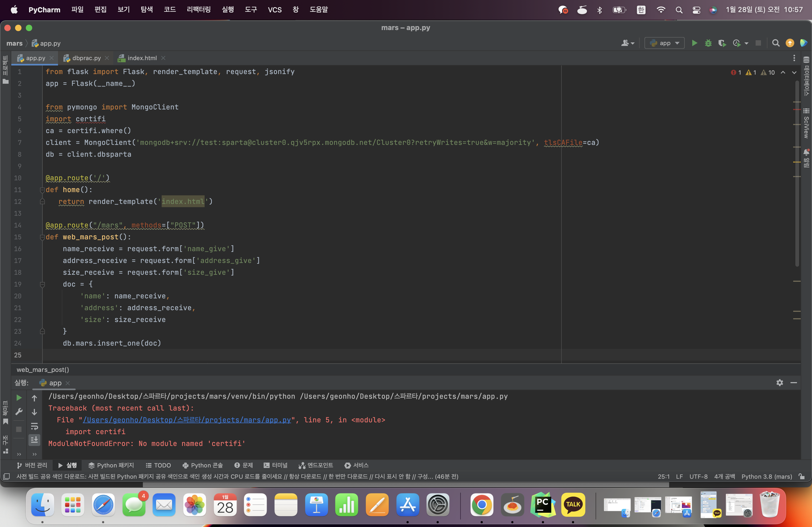Viewport: 812px width, 527px height.
Task: Open Run panel settings gear
Action: (780, 383)
